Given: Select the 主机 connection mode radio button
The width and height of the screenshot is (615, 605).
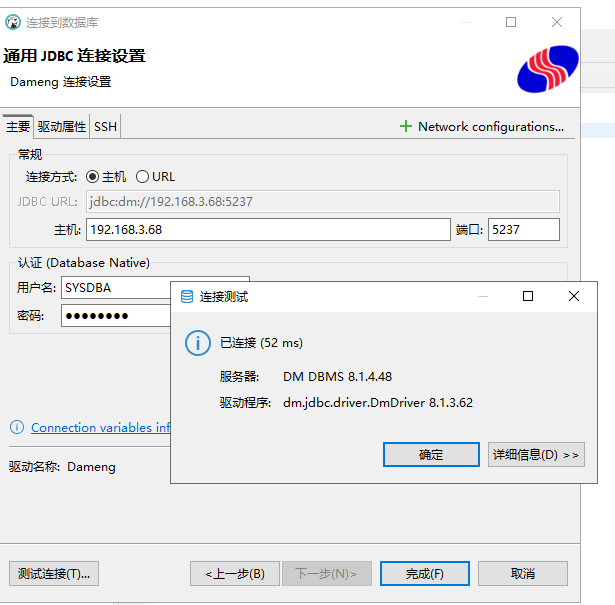Looking at the screenshot, I should pos(93,177).
